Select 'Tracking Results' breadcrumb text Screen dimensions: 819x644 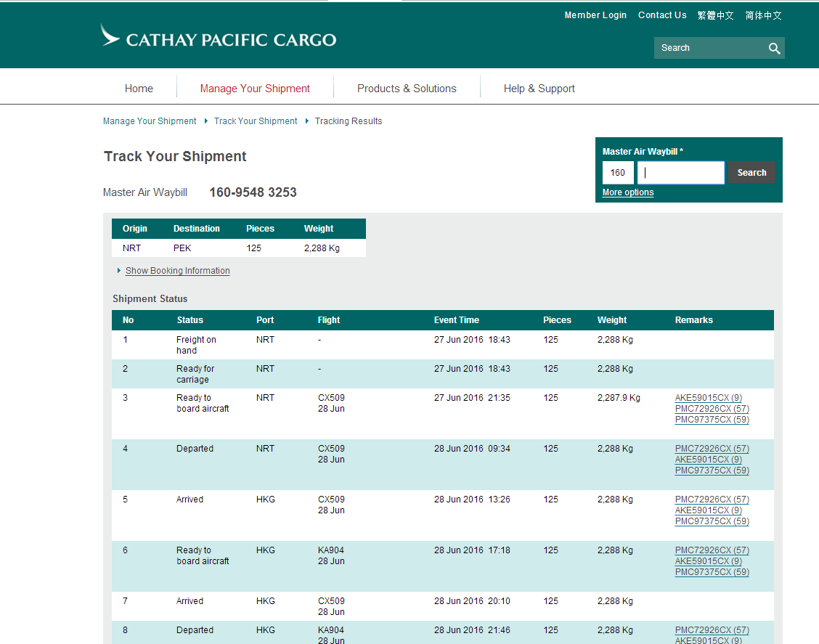pos(349,121)
